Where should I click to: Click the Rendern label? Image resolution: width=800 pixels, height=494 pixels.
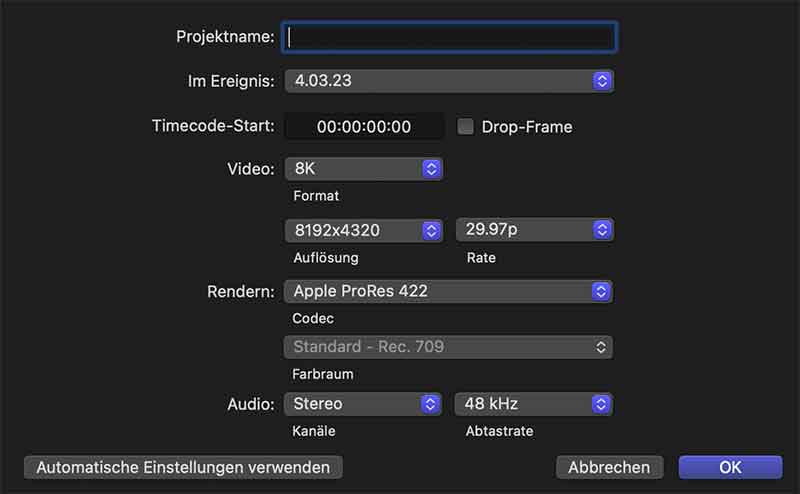240,291
